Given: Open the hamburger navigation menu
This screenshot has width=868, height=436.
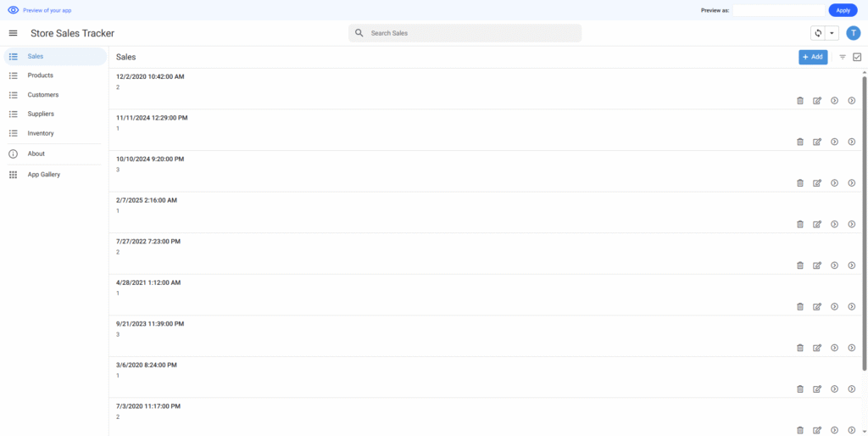Looking at the screenshot, I should (x=13, y=33).
